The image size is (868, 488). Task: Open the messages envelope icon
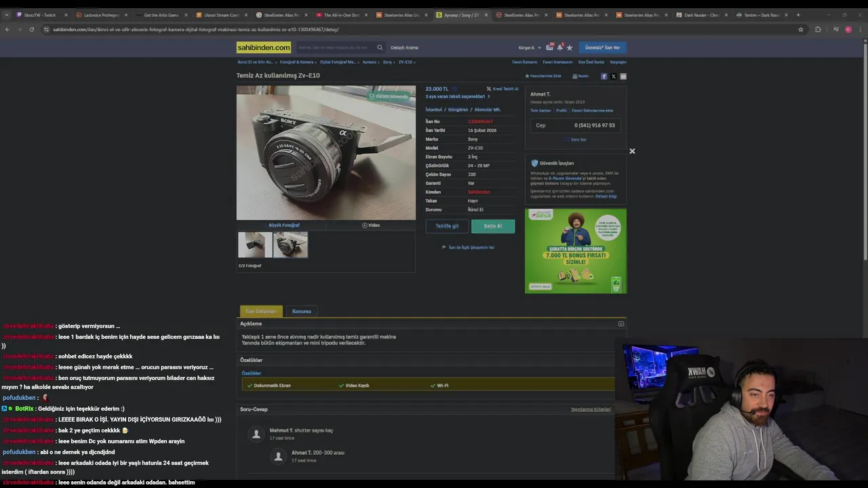coord(549,47)
